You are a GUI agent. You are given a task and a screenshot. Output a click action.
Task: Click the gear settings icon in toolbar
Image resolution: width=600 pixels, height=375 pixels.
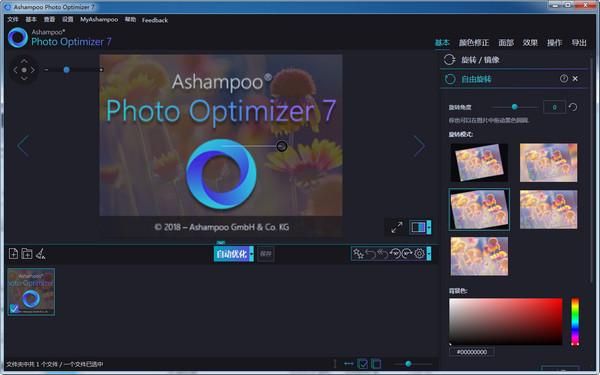419,253
